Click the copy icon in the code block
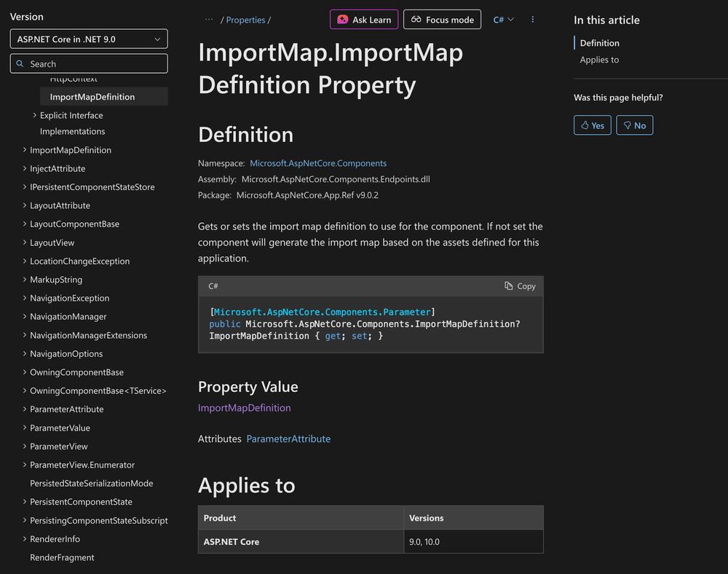 [x=509, y=286]
